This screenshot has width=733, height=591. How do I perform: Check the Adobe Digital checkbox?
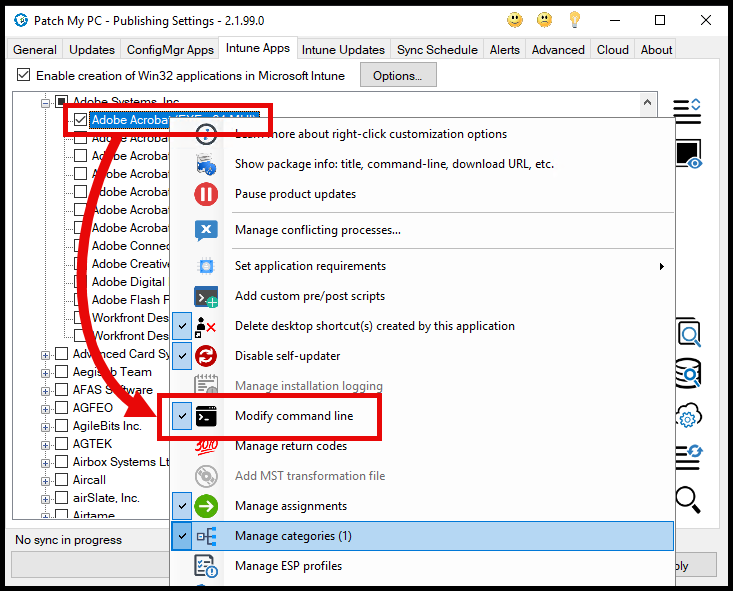[80, 281]
